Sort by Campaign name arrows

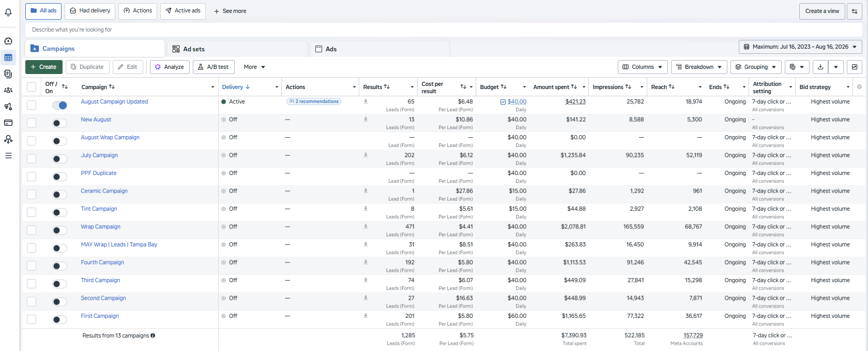click(x=112, y=87)
